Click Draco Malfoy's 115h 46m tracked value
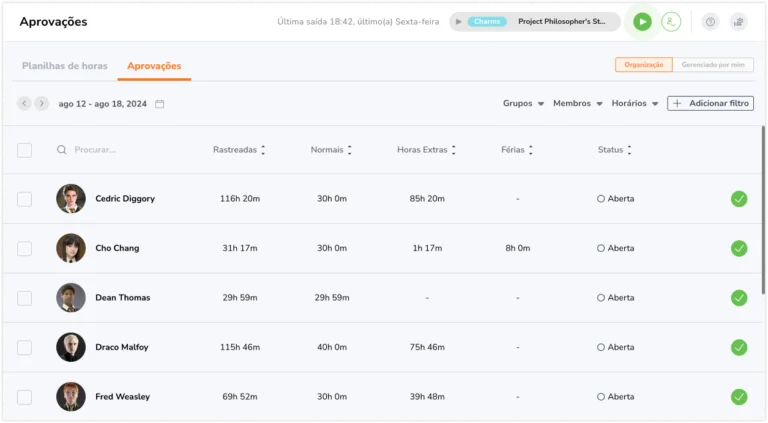 pyautogui.click(x=240, y=347)
